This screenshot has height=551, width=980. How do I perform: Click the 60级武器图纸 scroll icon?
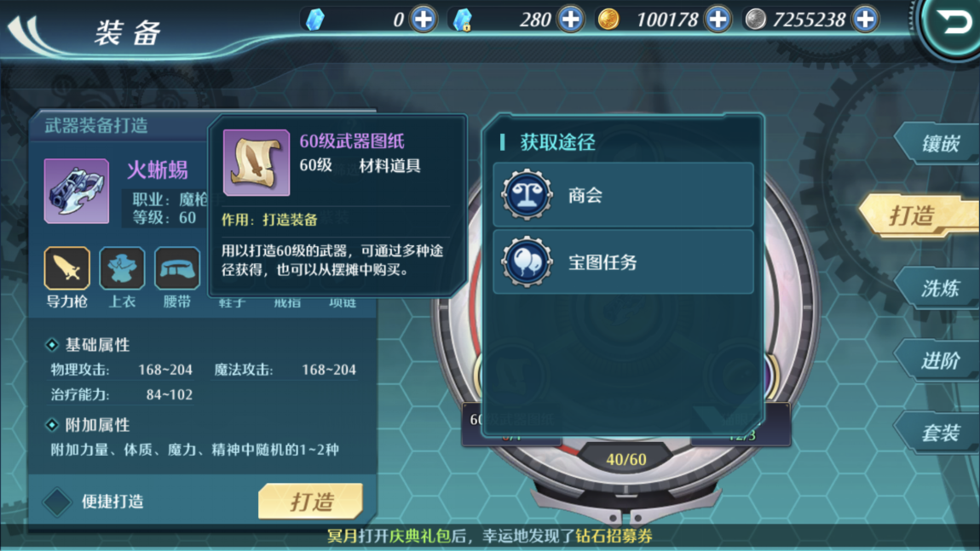(257, 163)
